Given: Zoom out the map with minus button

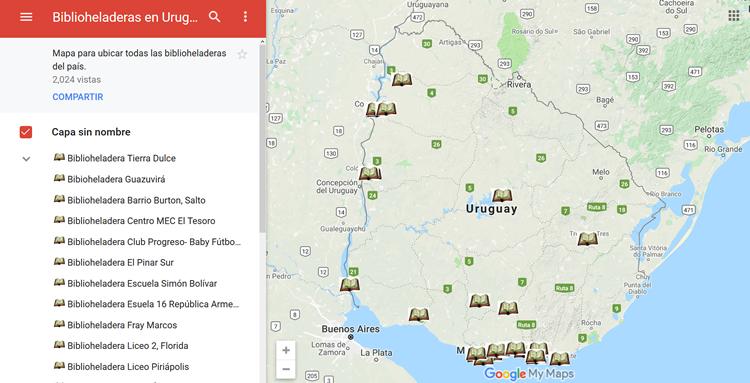Looking at the screenshot, I should coord(286,369).
